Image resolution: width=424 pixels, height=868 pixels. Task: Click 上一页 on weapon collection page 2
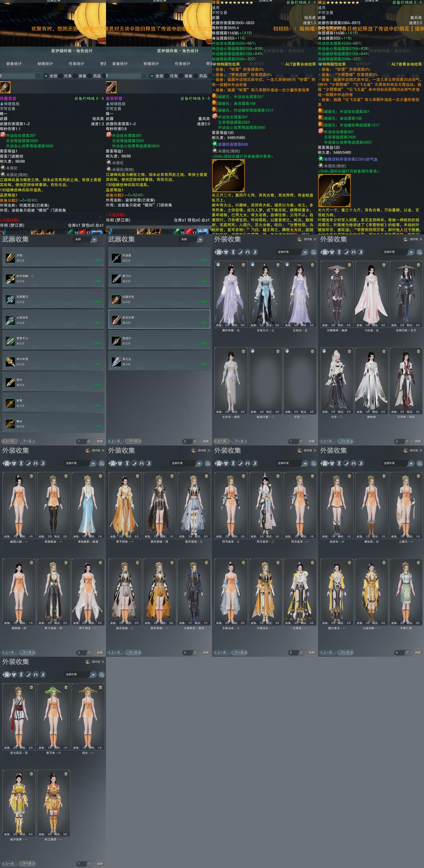point(115,441)
